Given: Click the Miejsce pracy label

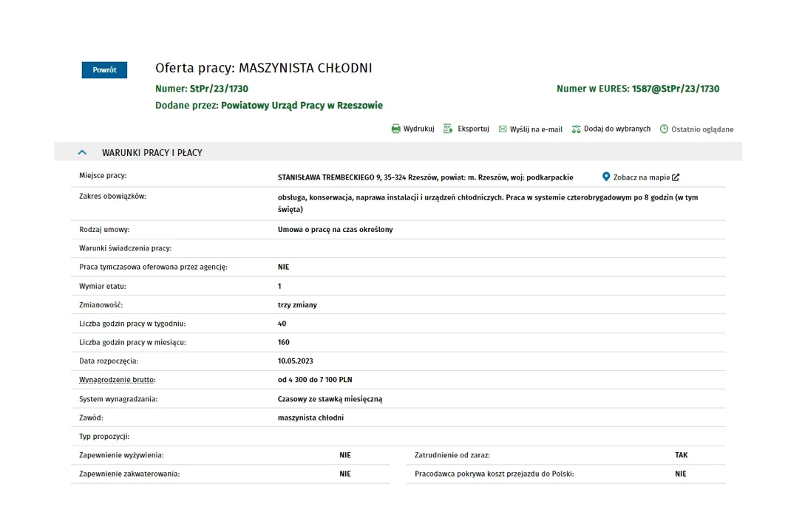Looking at the screenshot, I should coord(103,175).
